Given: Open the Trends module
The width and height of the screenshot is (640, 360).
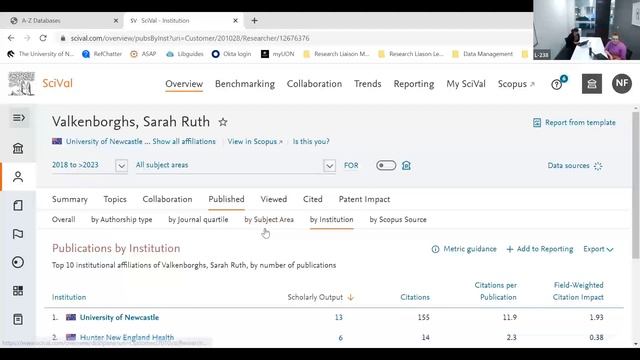Looking at the screenshot, I should click(x=368, y=84).
